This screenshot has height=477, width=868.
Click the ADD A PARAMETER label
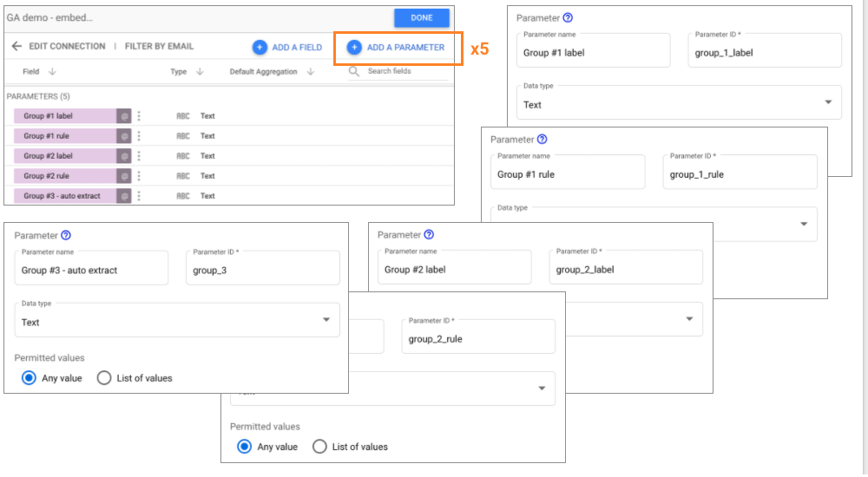click(405, 48)
